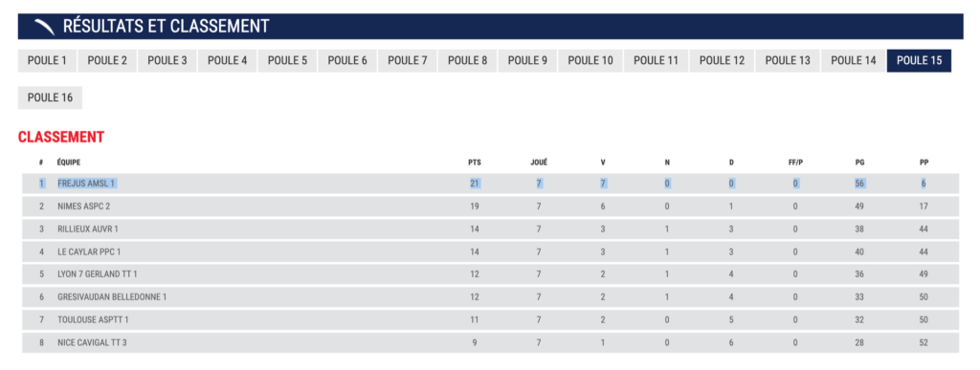
Task: View the Poule 12 tab
Action: pyautogui.click(x=722, y=60)
